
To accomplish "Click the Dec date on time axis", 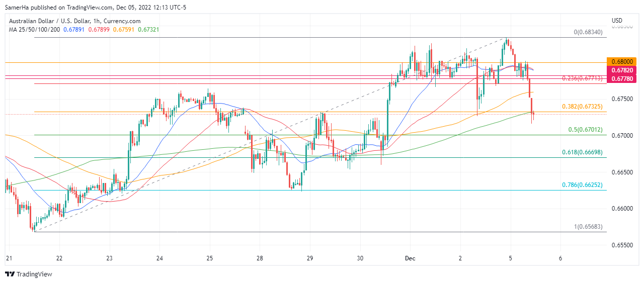I will coord(410,258).
